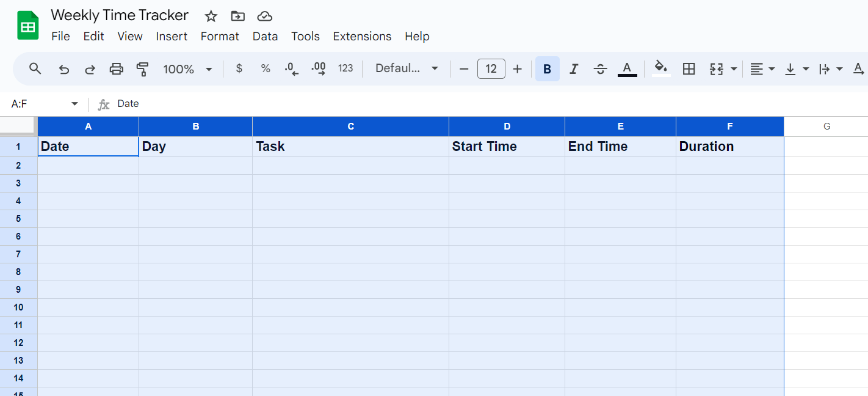Open the search magnifier in toolbar

tap(35, 69)
